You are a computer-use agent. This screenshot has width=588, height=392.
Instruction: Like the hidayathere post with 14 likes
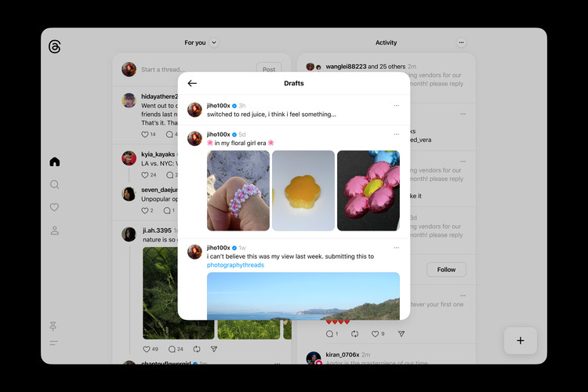pyautogui.click(x=146, y=134)
